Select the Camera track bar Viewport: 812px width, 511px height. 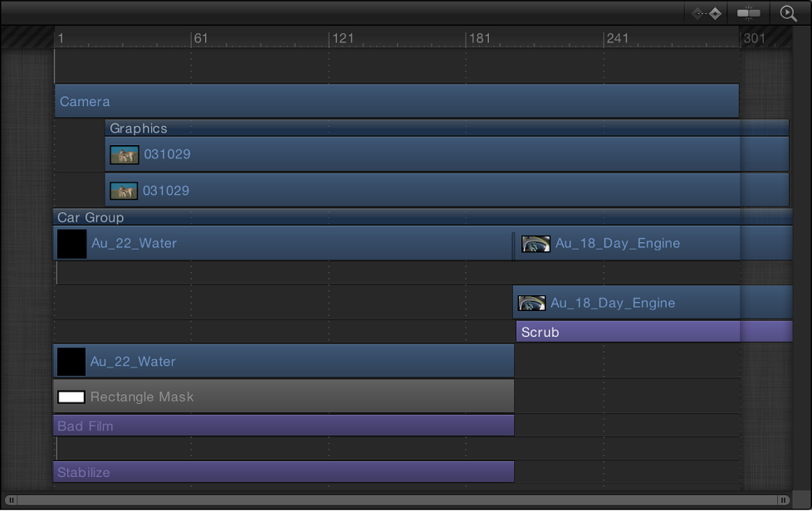(396, 101)
